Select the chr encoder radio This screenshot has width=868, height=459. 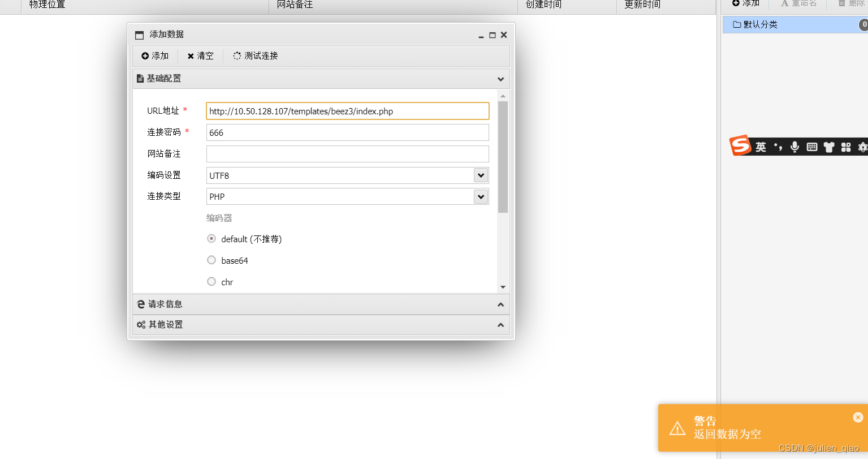[211, 281]
